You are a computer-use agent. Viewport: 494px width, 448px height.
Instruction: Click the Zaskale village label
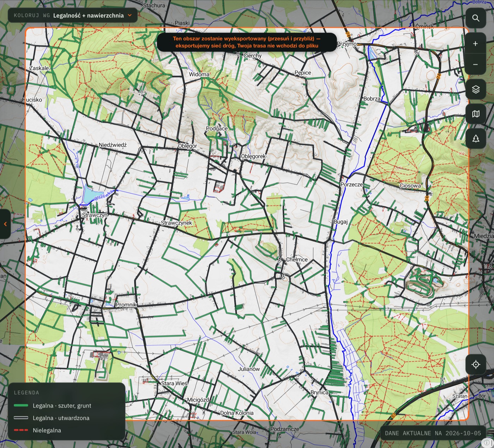pyautogui.click(x=39, y=68)
